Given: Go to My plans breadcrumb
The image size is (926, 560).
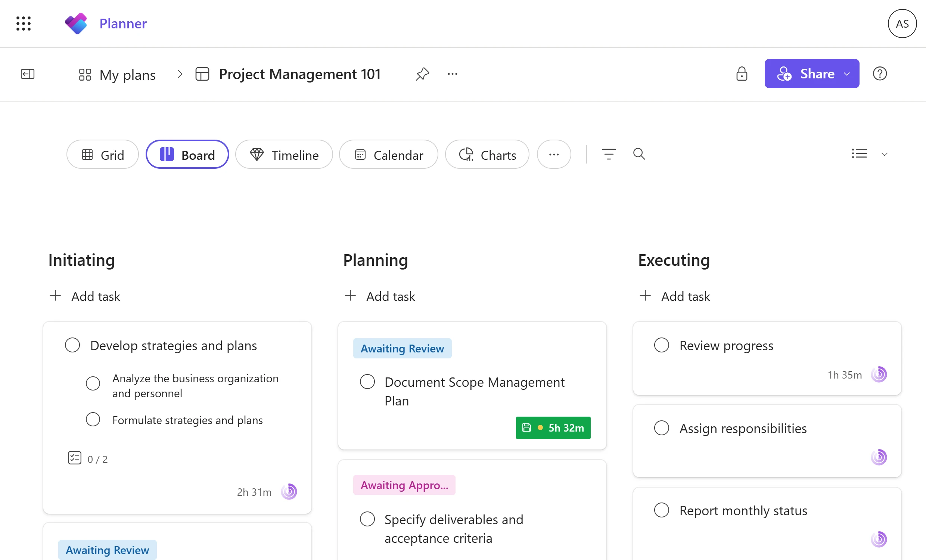Looking at the screenshot, I should pos(117,74).
